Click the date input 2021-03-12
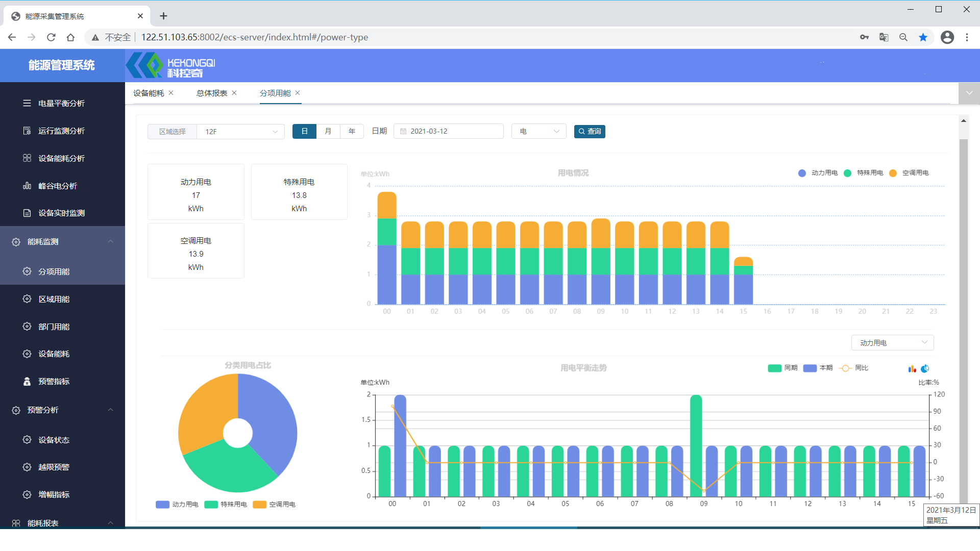 pyautogui.click(x=449, y=132)
